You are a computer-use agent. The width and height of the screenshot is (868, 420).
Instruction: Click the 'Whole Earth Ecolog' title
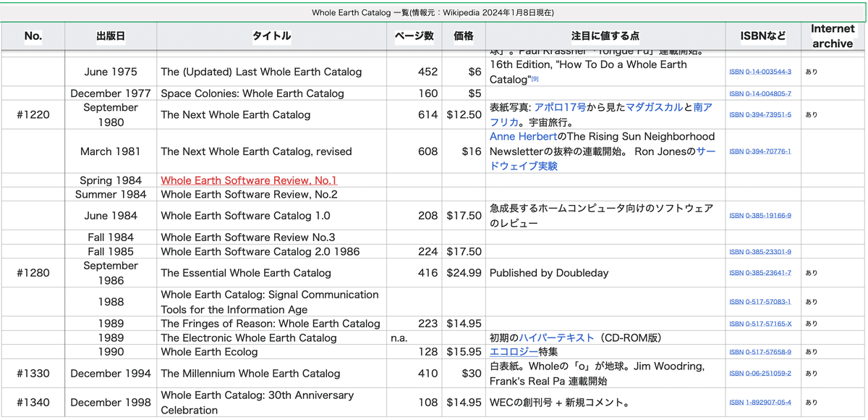[x=209, y=352]
